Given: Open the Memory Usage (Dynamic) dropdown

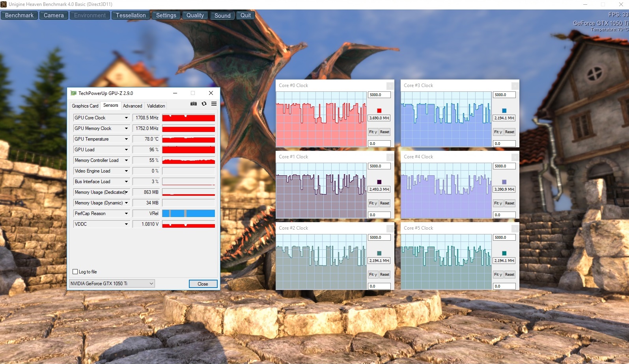Looking at the screenshot, I should coord(126,203).
